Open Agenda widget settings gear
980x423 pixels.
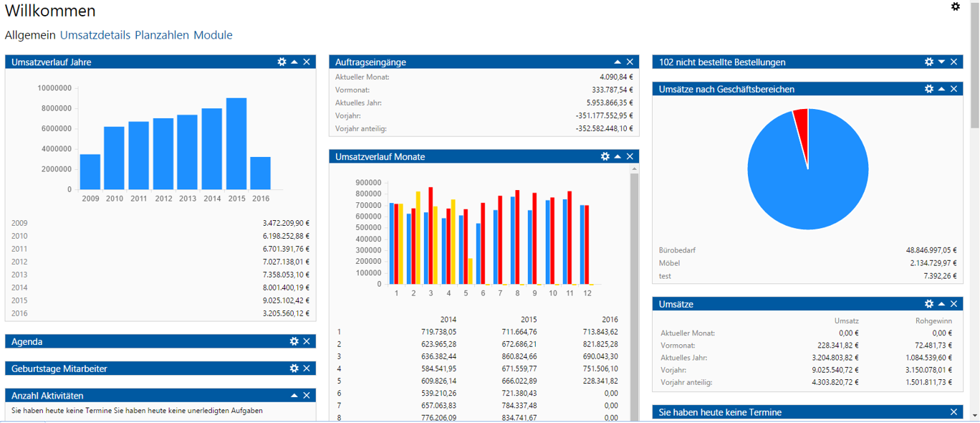[x=294, y=342]
